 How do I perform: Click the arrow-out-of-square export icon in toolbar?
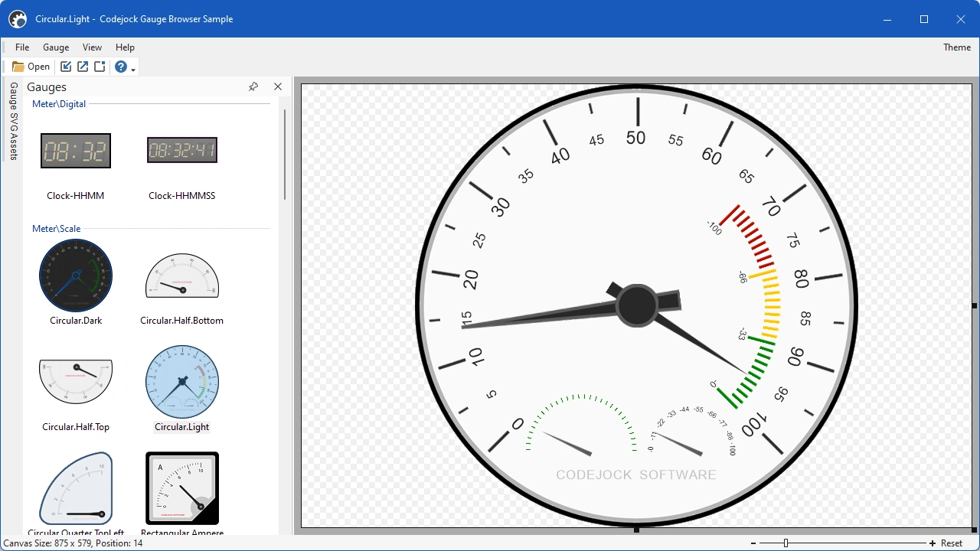[x=83, y=67]
